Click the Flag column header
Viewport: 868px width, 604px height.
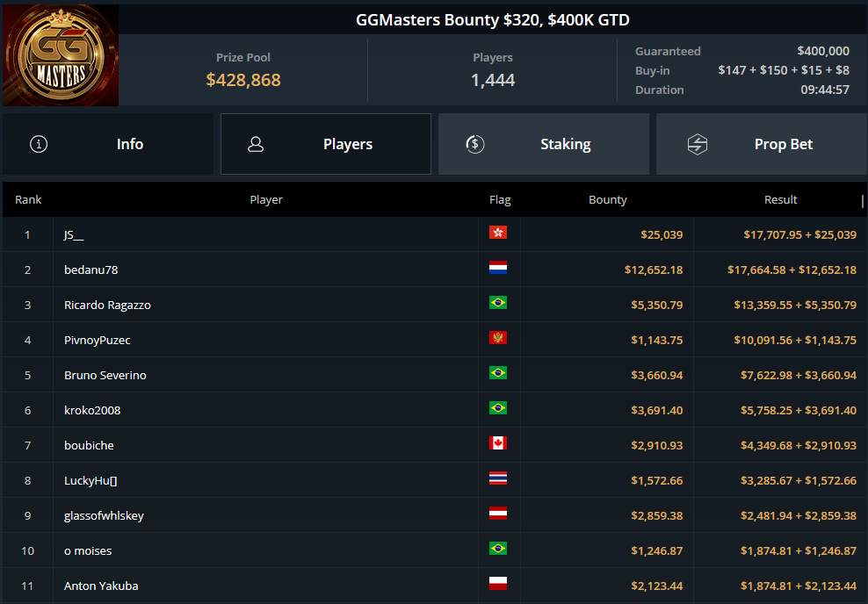pyautogui.click(x=500, y=199)
